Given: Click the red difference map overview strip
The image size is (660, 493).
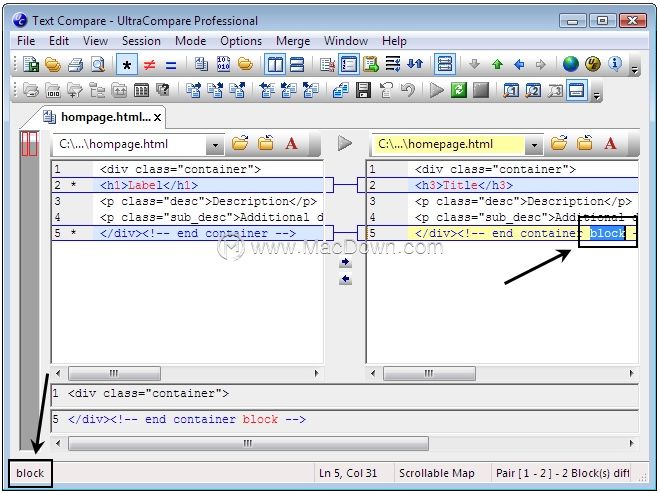Looking at the screenshot, I should click(29, 144).
